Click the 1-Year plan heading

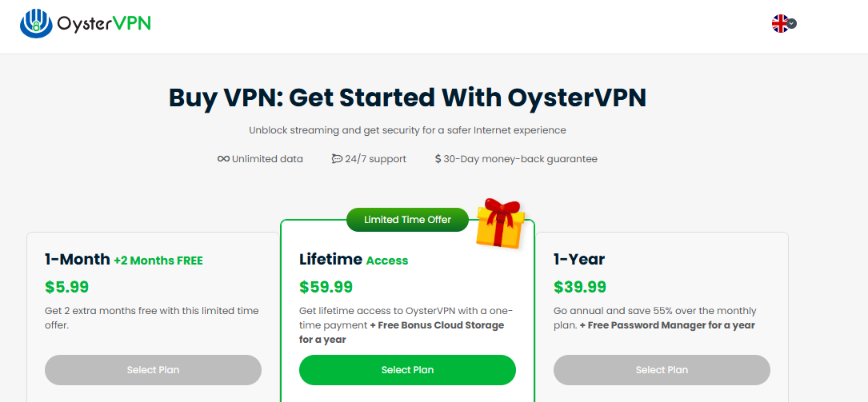(x=579, y=260)
